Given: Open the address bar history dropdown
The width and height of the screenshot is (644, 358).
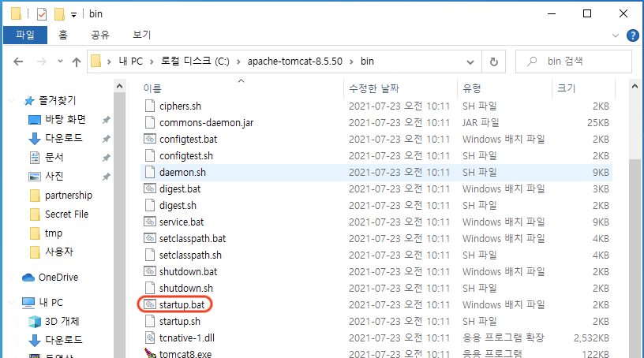Looking at the screenshot, I should click(x=470, y=62).
